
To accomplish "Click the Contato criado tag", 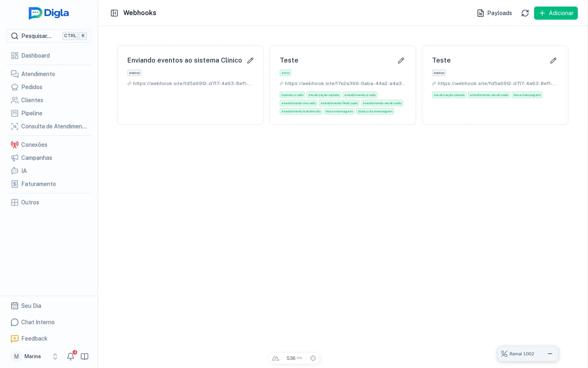I will pyautogui.click(x=292, y=95).
